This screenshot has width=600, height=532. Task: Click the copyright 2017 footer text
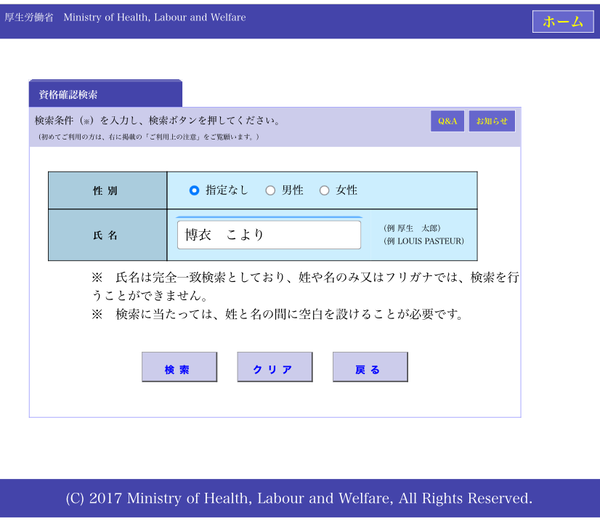(x=299, y=498)
